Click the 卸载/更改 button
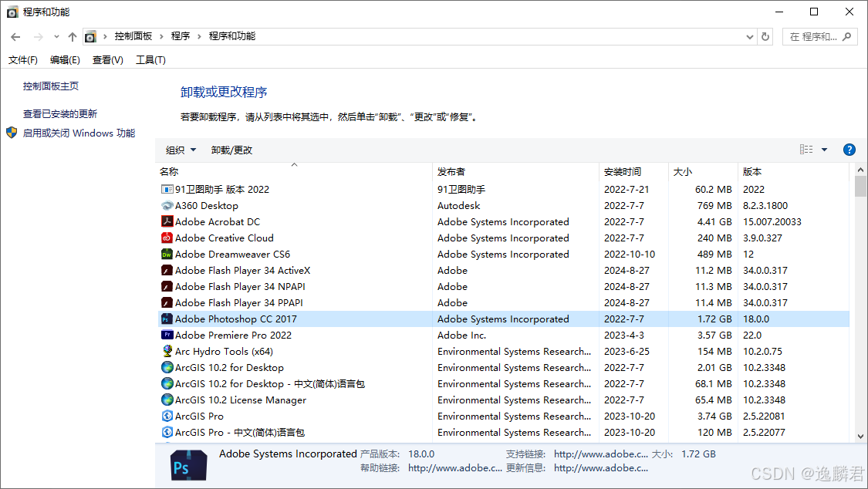 pyautogui.click(x=231, y=150)
